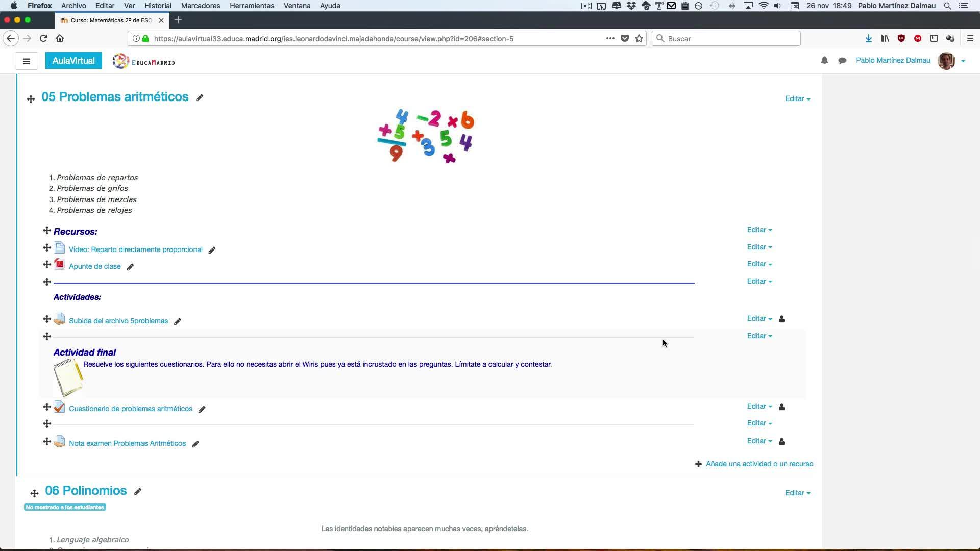Image resolution: width=980 pixels, height=551 pixels.
Task: Expand the user menu arrow beside avatar
Action: coord(963,61)
